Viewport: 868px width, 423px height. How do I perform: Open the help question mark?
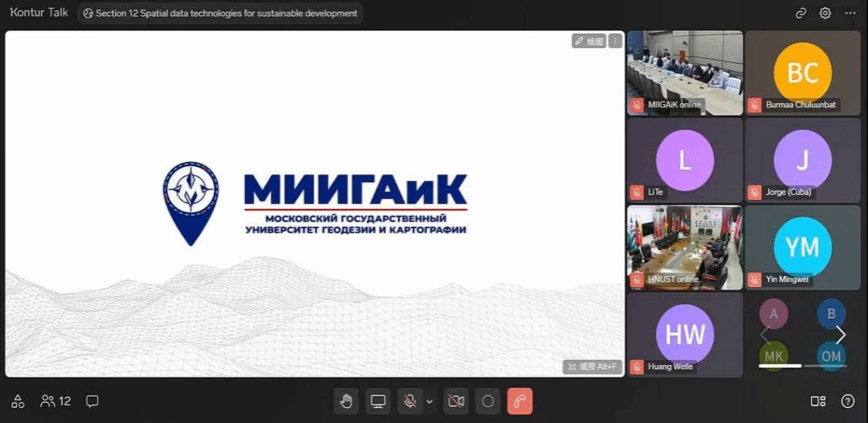tap(848, 401)
